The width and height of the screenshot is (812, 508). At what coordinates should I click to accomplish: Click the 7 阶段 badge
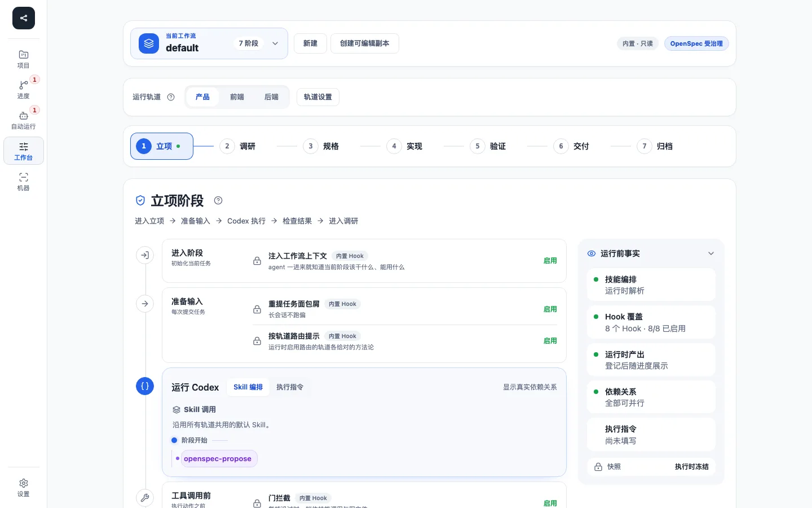pos(249,43)
